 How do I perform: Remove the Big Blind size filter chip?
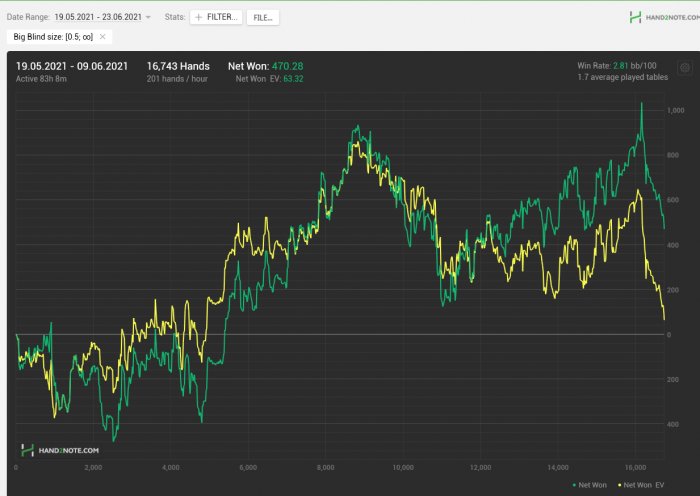point(102,37)
